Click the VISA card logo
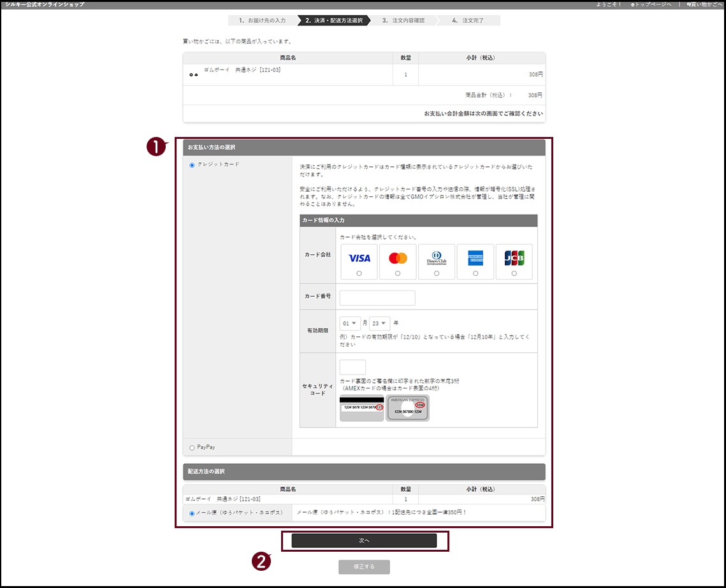 [359, 258]
